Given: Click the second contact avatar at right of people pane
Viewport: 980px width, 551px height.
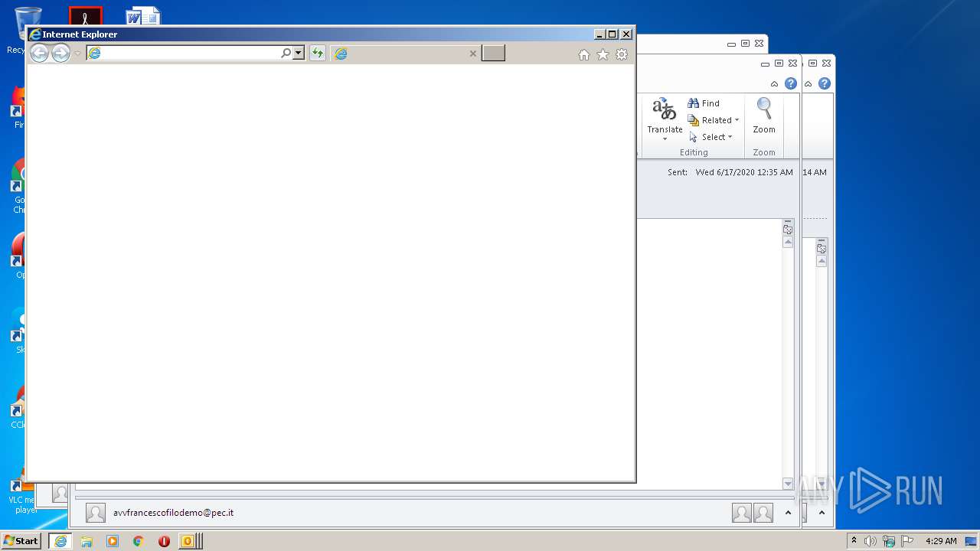Looking at the screenshot, I should [x=763, y=513].
